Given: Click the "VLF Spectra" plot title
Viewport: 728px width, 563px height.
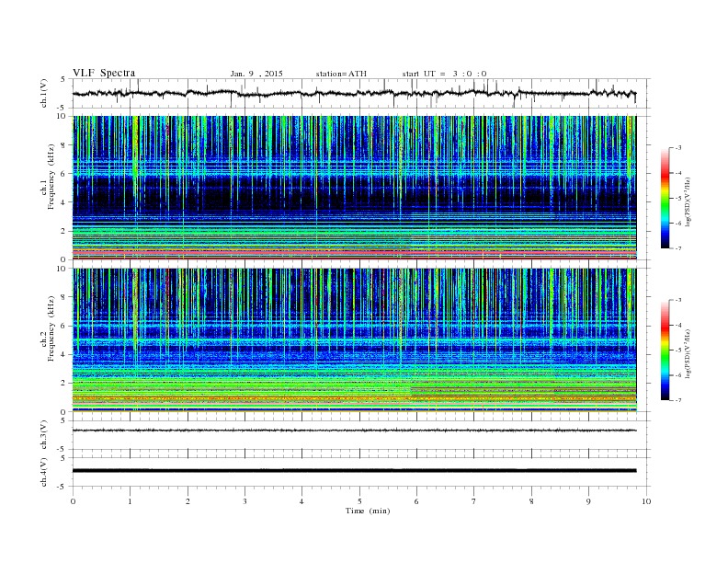Looking at the screenshot, I should tap(104, 73).
